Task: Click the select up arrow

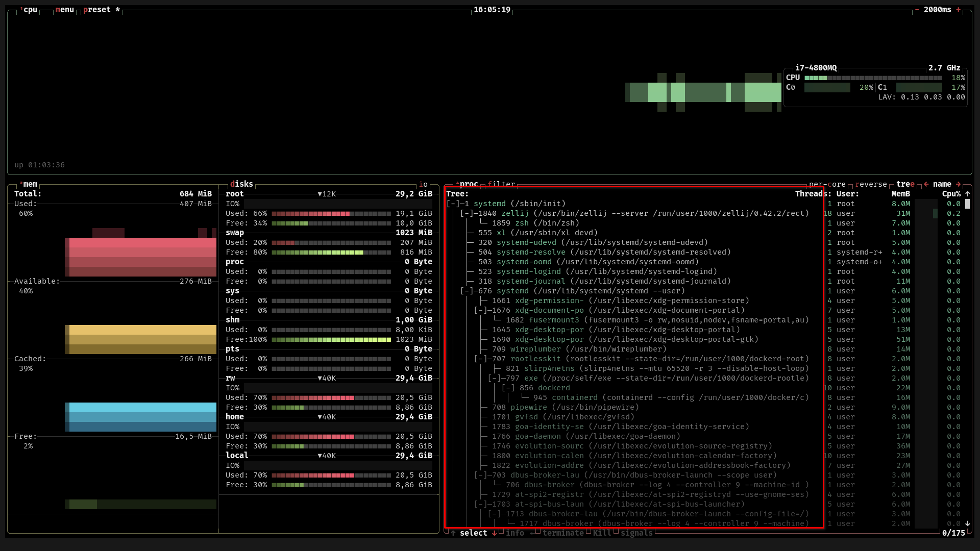Action: [x=453, y=533]
